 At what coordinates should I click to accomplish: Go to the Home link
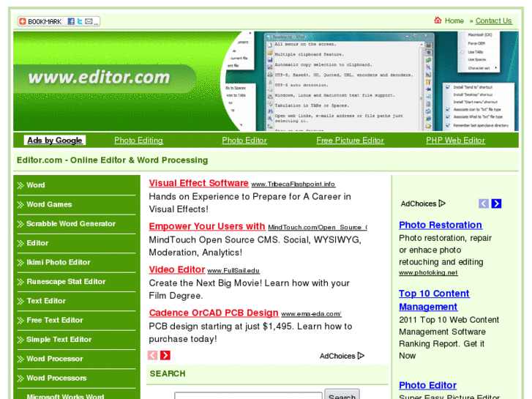[x=454, y=20]
